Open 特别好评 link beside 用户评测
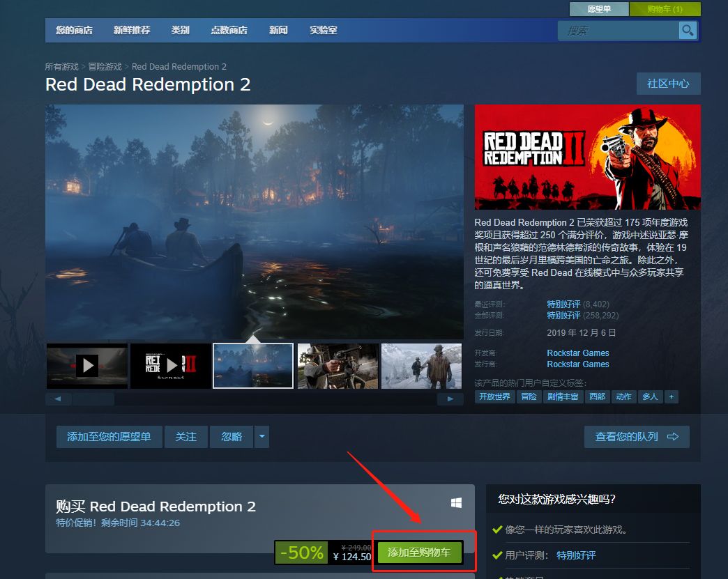Viewport: 728px width, 579px height. [576, 555]
